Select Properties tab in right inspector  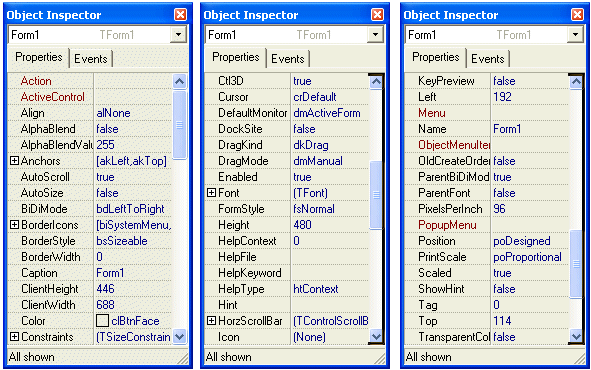(436, 57)
